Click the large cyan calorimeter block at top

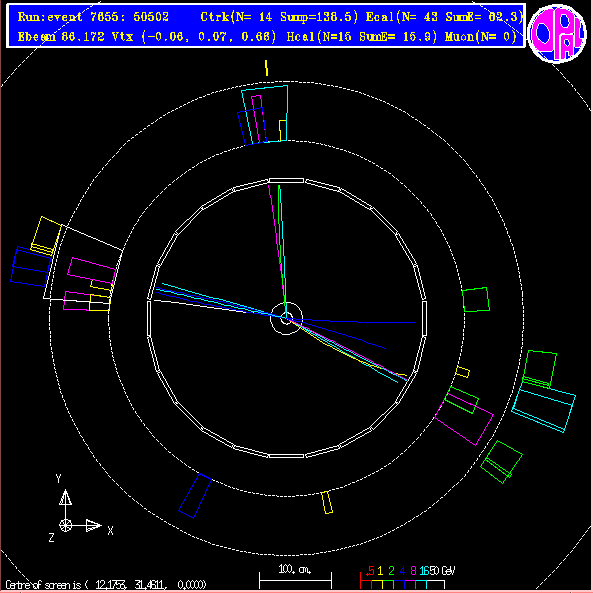[265, 114]
